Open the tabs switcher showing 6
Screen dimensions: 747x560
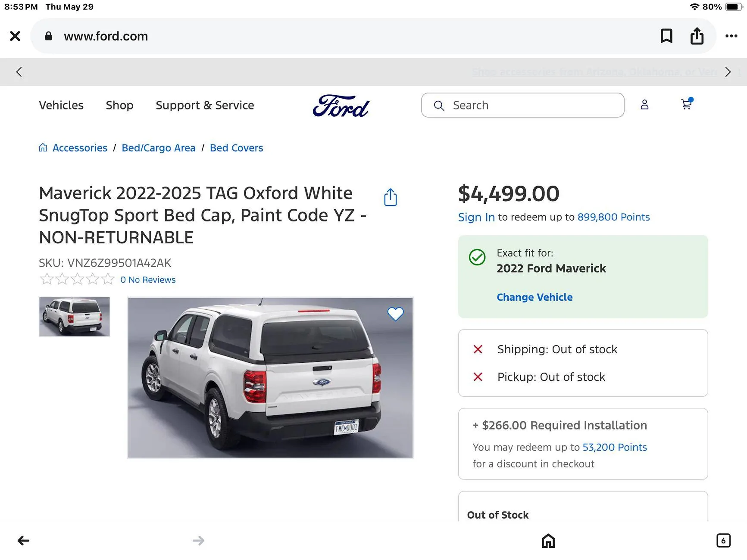723,541
